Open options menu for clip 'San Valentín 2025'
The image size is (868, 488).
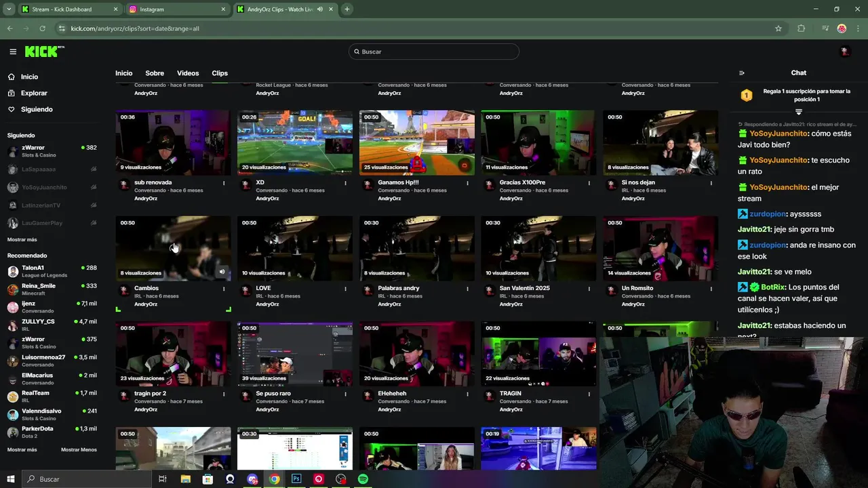point(589,289)
